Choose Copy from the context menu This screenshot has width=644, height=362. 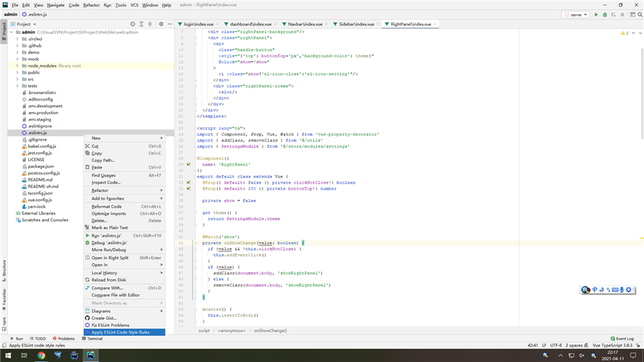125,153
